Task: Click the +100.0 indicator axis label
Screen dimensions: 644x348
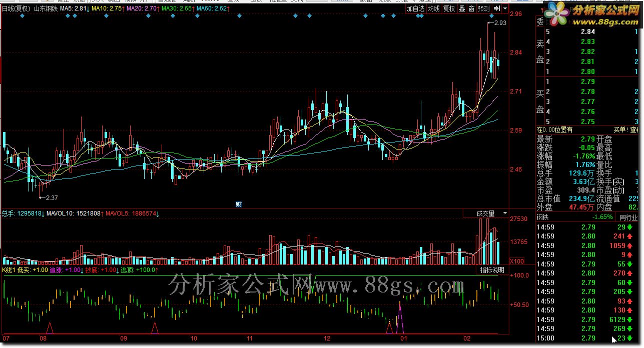Action: tap(520, 275)
